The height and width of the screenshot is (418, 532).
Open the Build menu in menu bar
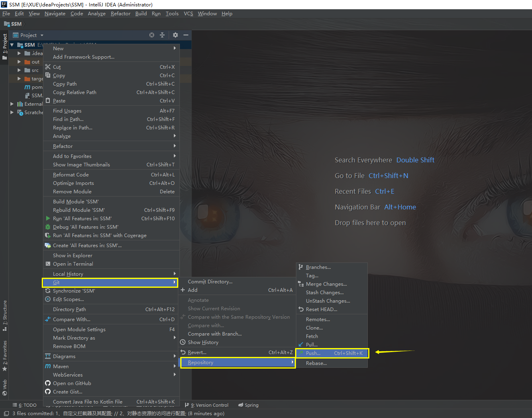[141, 13]
